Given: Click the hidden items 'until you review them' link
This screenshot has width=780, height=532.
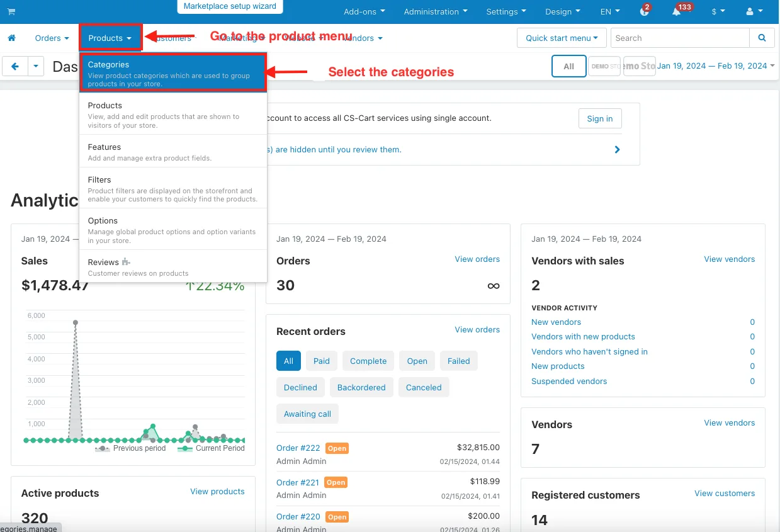Looking at the screenshot, I should [334, 149].
